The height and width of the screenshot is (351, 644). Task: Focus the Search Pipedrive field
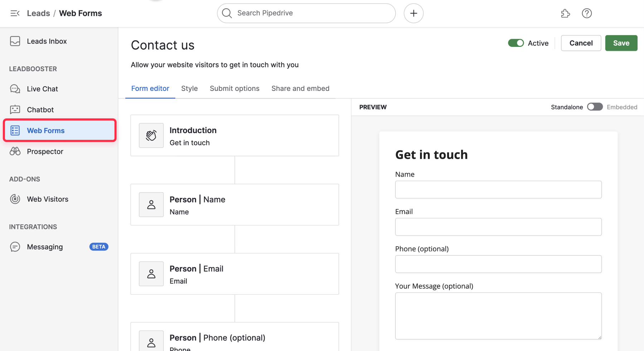(306, 13)
